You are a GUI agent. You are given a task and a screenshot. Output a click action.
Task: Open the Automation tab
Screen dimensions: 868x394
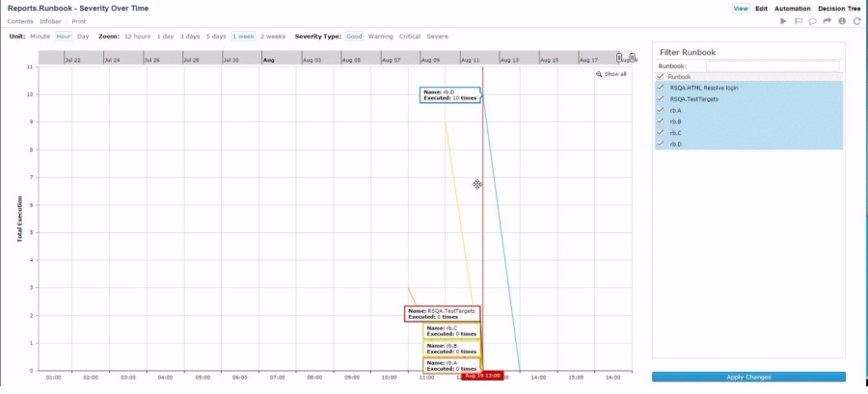[x=793, y=8]
